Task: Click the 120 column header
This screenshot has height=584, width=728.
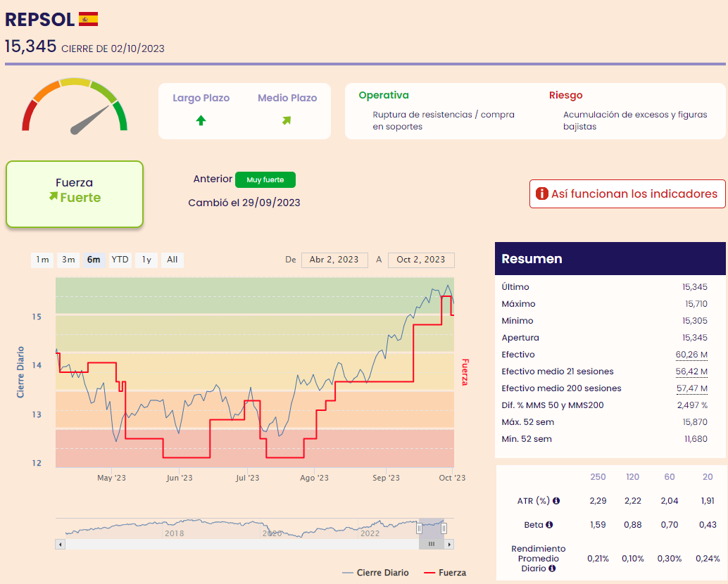Action: point(632,477)
